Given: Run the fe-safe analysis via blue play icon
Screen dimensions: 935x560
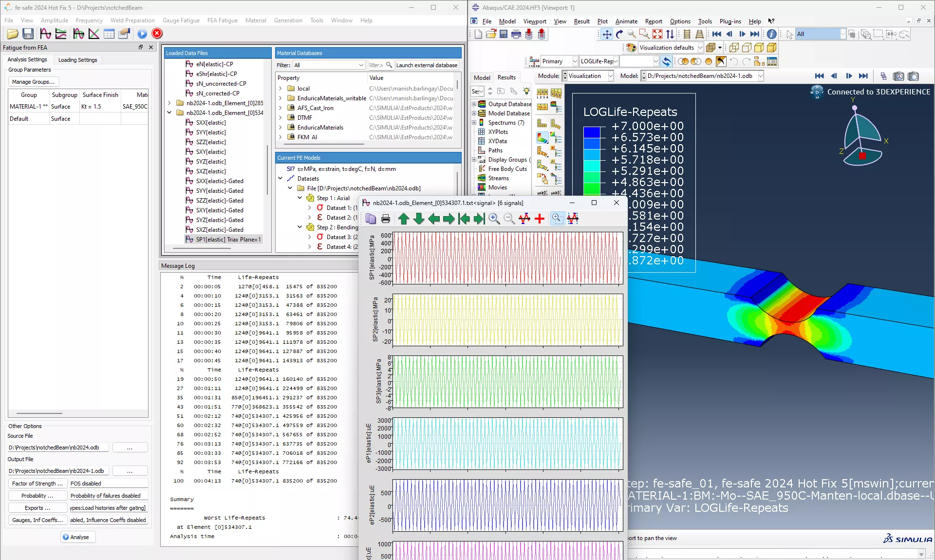Looking at the screenshot, I should [x=142, y=34].
